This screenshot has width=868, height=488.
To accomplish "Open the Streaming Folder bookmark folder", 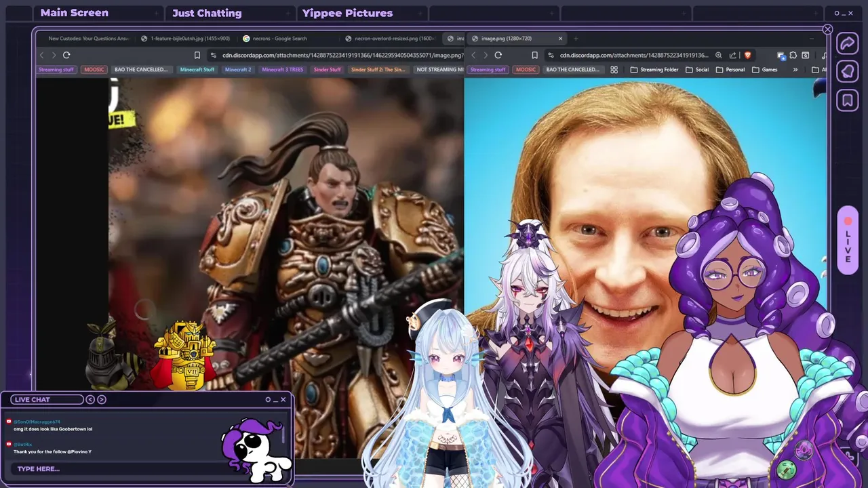I will [x=654, y=70].
